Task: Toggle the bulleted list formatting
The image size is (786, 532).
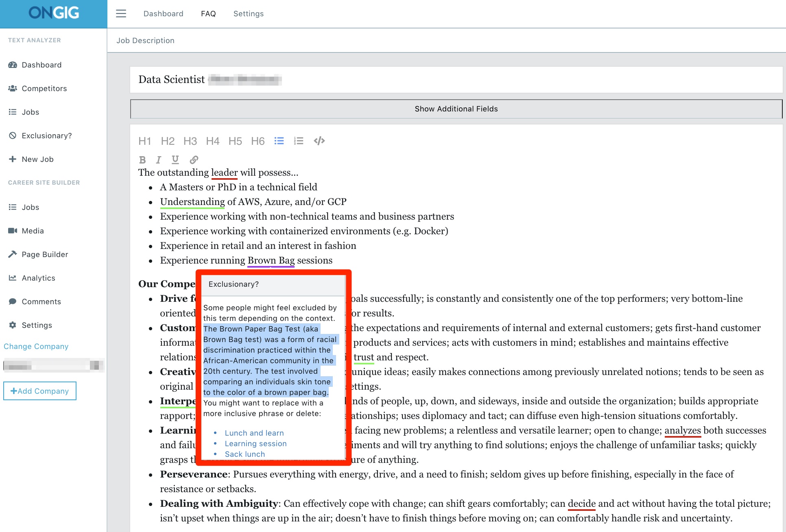Action: [x=279, y=141]
